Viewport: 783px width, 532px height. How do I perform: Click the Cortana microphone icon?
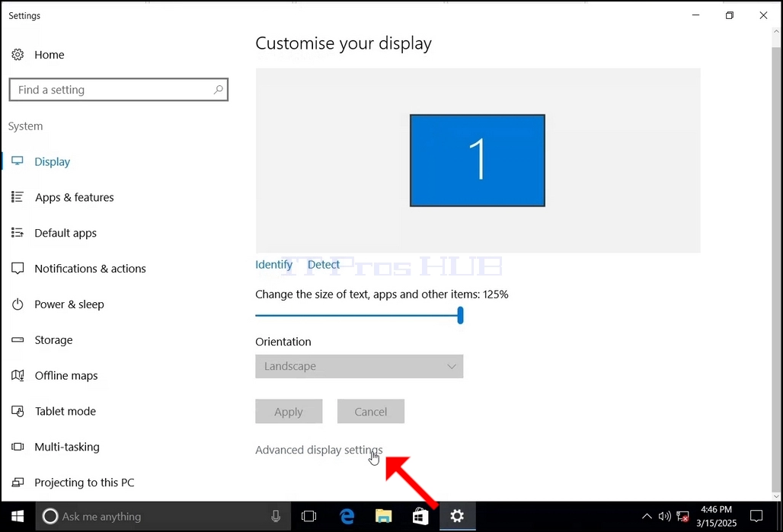point(276,516)
